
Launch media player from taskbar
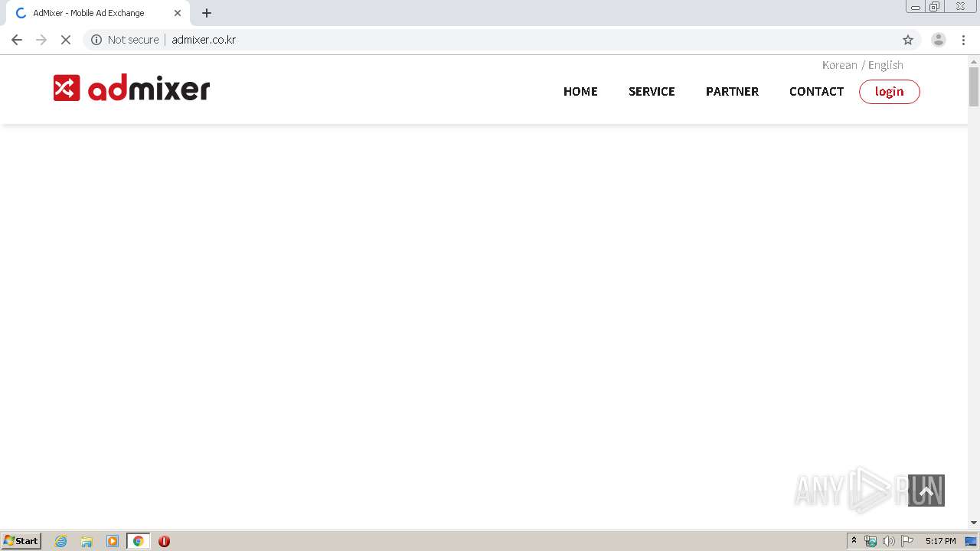pos(113,541)
